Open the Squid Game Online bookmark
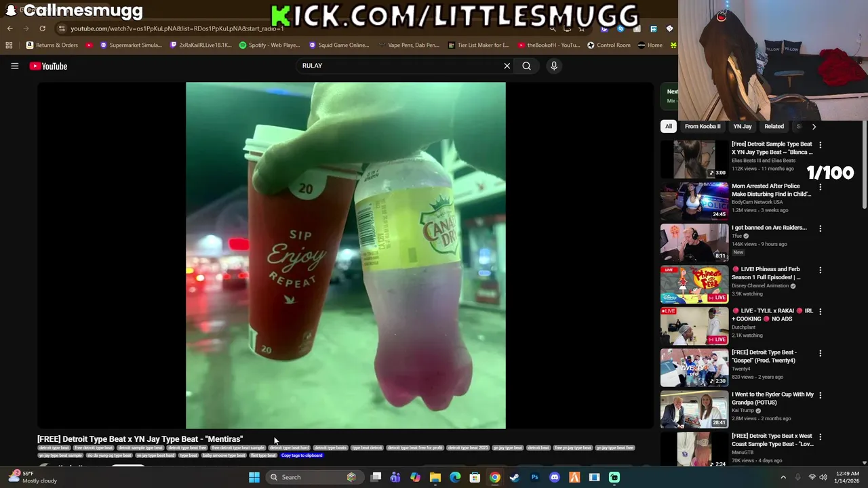 [339, 45]
